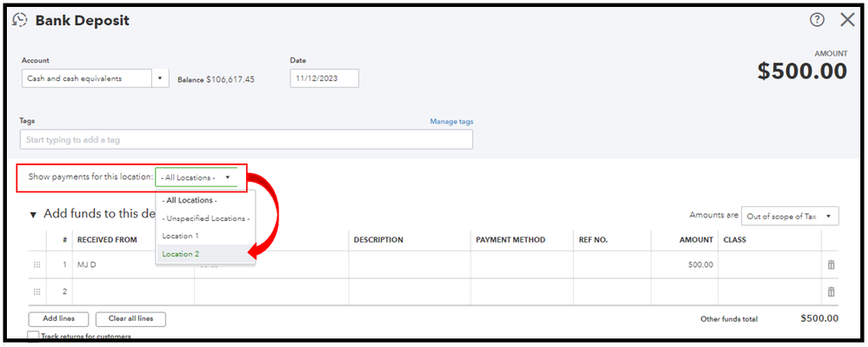This screenshot has width=868, height=347.
Task: Click the DESCRIPTION column header
Action: 378,240
